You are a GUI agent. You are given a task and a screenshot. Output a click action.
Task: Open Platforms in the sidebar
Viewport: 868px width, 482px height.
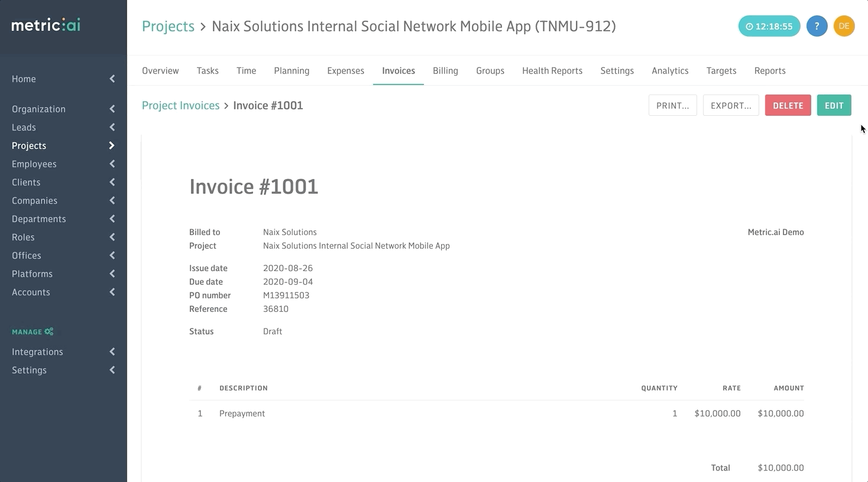coord(32,273)
